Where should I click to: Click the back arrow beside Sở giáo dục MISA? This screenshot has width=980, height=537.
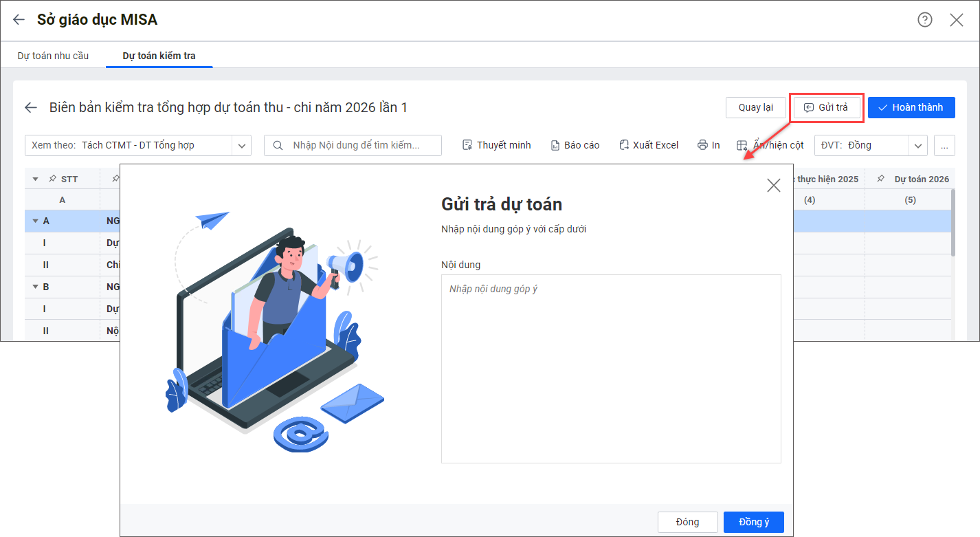(19, 20)
